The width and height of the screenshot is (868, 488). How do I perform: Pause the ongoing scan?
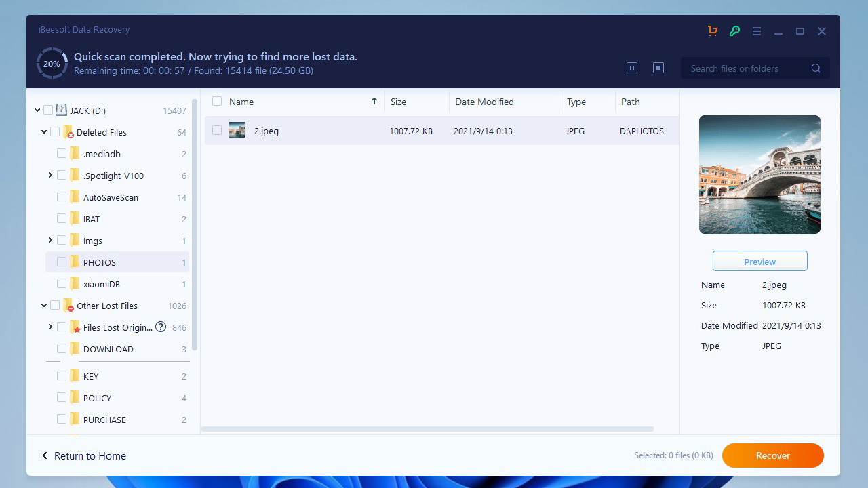tap(632, 68)
